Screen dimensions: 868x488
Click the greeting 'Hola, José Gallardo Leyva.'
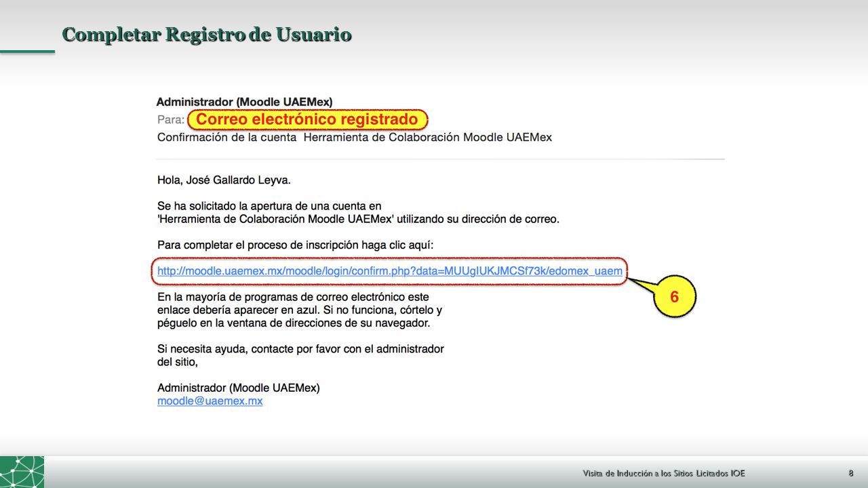[224, 180]
